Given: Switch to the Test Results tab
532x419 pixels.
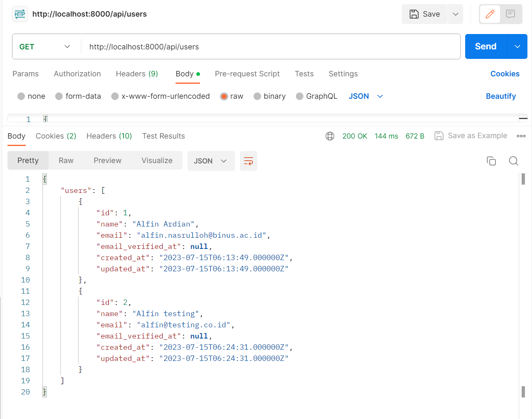Looking at the screenshot, I should [164, 136].
